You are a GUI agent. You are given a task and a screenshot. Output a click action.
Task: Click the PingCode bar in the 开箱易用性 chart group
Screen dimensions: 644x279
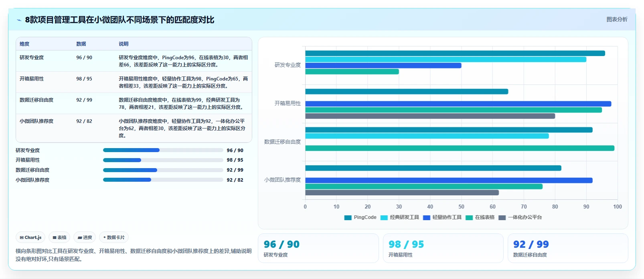pyautogui.click(x=407, y=92)
